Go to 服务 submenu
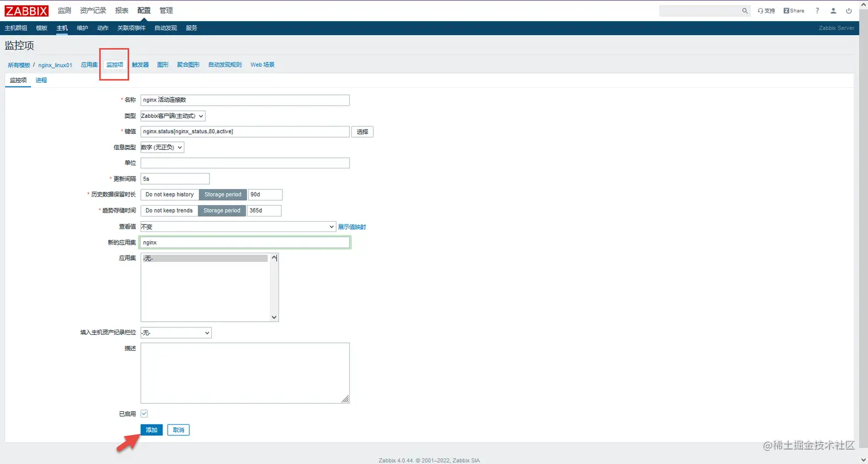Screen dimensions: 868x464 pyautogui.click(x=191, y=28)
